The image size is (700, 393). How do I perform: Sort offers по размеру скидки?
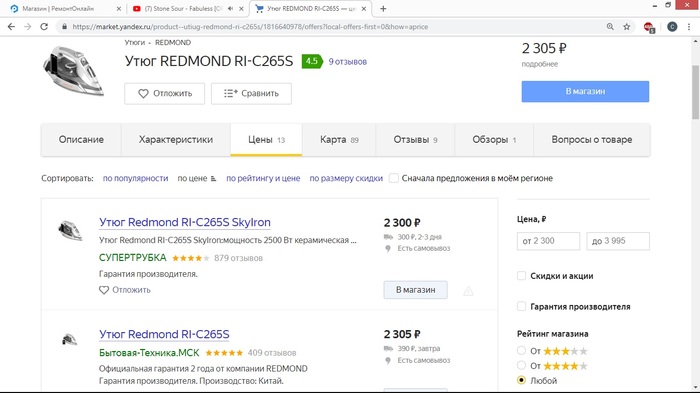tap(346, 178)
